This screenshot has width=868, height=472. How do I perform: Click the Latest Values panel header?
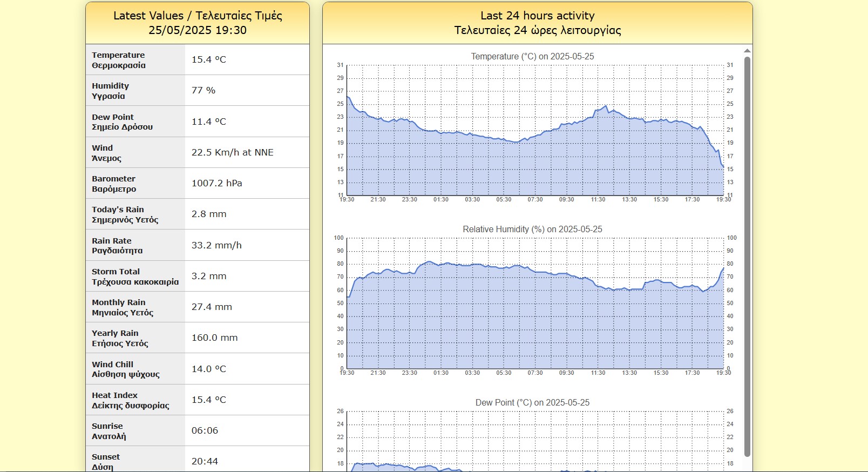click(x=198, y=23)
